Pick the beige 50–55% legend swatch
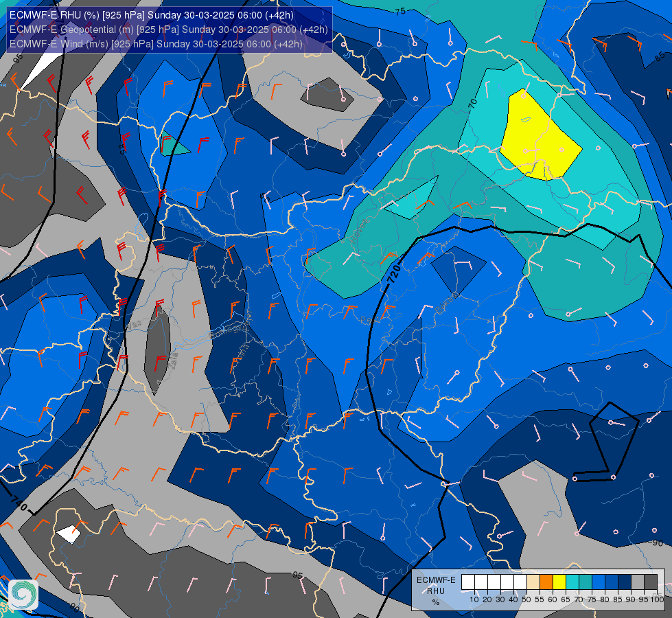This screenshot has height=618, width=672. point(533,582)
